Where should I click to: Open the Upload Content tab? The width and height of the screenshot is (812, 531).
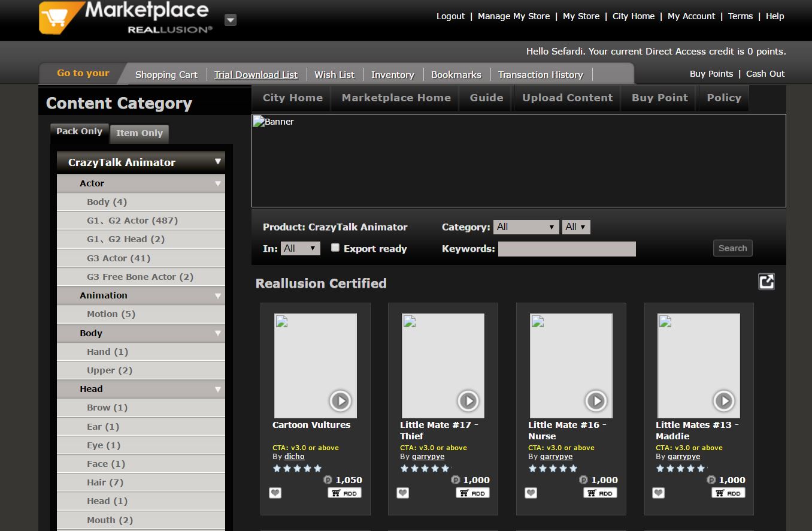coord(567,98)
